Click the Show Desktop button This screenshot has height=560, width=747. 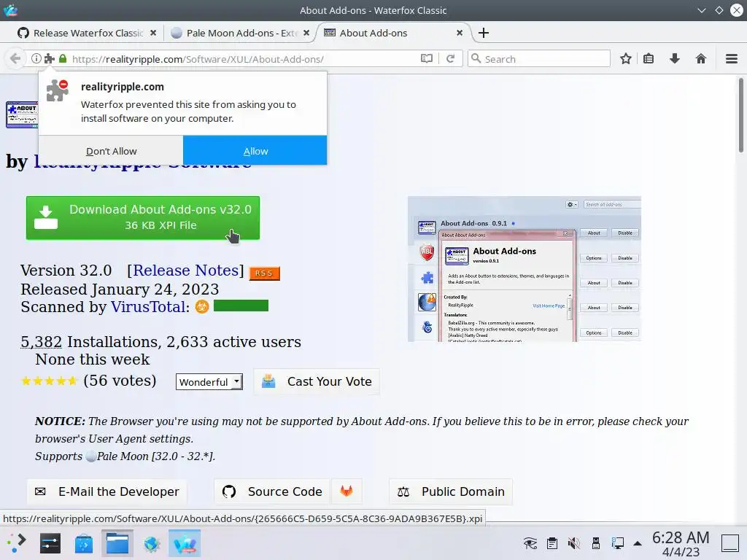730,542
